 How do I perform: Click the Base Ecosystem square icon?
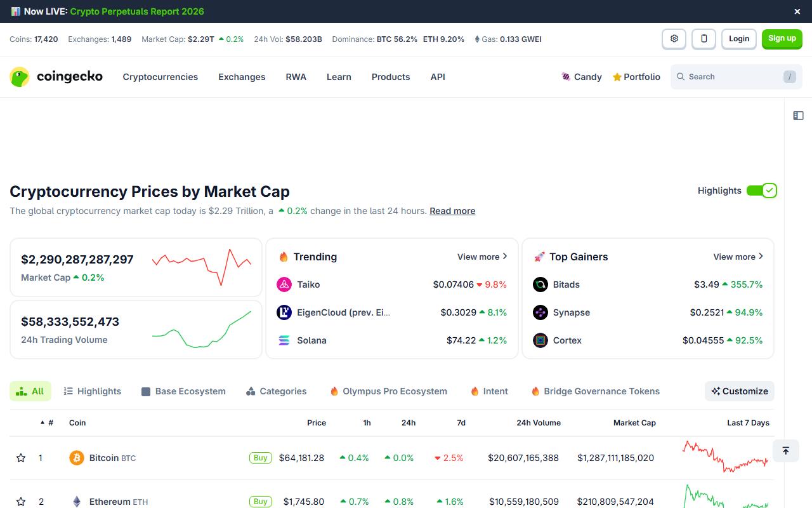click(x=146, y=392)
